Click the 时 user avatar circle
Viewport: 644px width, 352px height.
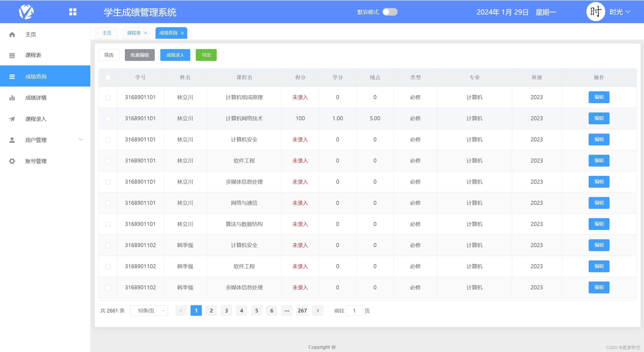(x=595, y=12)
